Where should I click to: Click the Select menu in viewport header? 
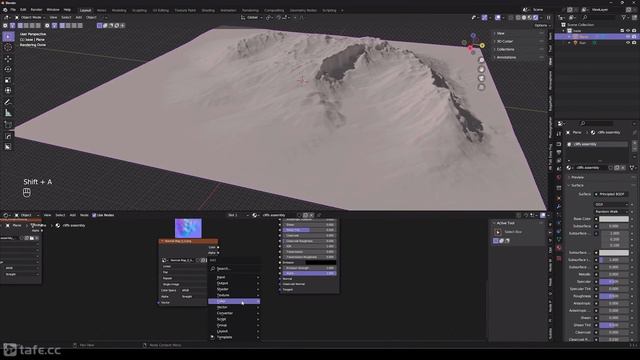[x=66, y=18]
